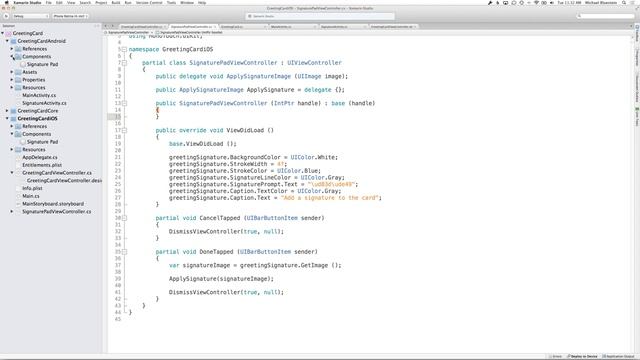
Task: Fold the ViewDidLoad method
Action: point(124,130)
